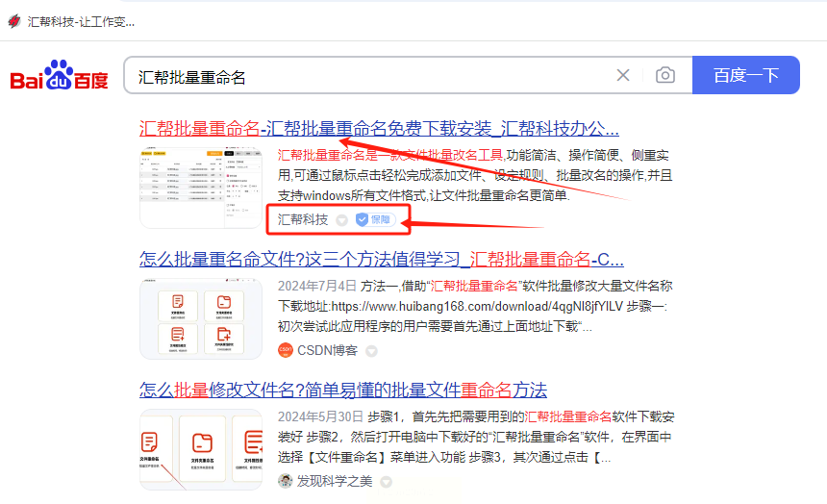Open thumbnail of the third search result
This screenshot has width=827, height=504.
pyautogui.click(x=200, y=449)
